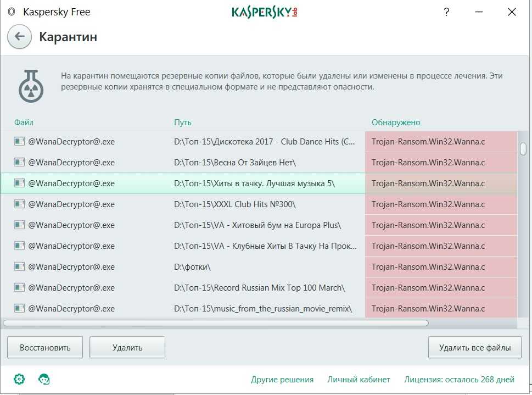Click Удалить все файлы button
Screen dimensions: 532x395
[475, 347]
